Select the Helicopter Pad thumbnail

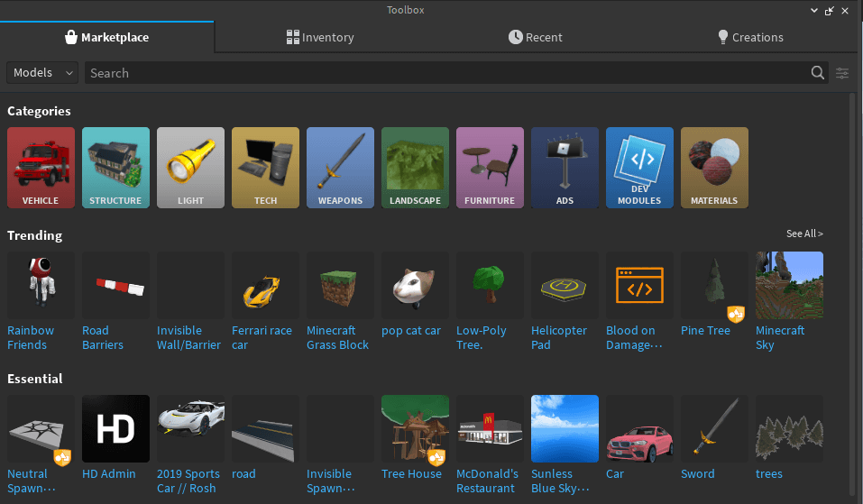click(x=565, y=285)
